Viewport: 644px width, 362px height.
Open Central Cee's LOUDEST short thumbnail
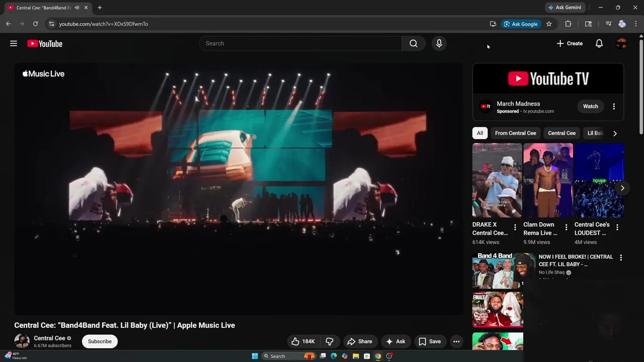coord(600,180)
